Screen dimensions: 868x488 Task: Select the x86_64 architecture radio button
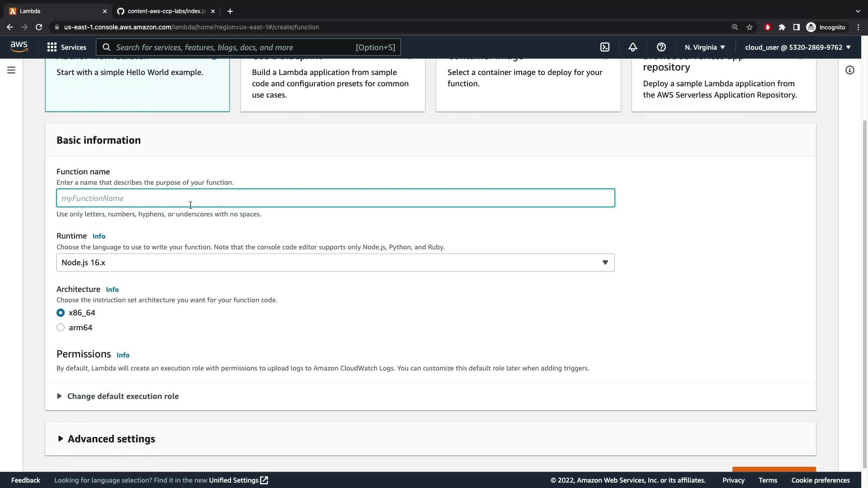coord(61,313)
